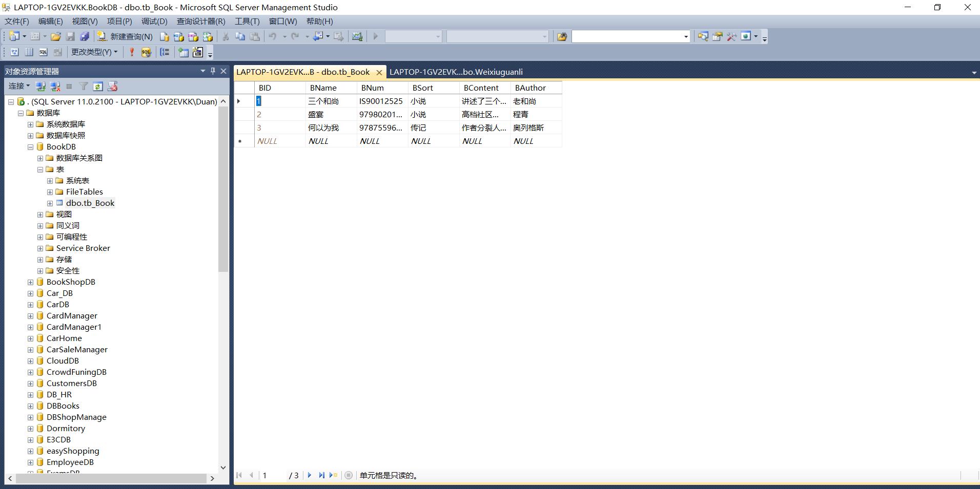Click the Save All toolbar icon
980x489 pixels.
(85, 36)
